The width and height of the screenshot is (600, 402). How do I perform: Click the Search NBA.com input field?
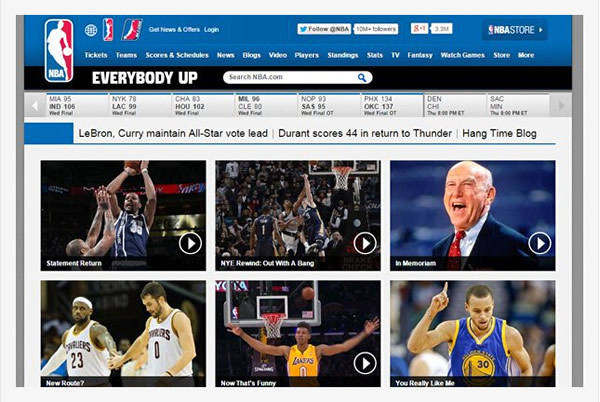click(288, 77)
